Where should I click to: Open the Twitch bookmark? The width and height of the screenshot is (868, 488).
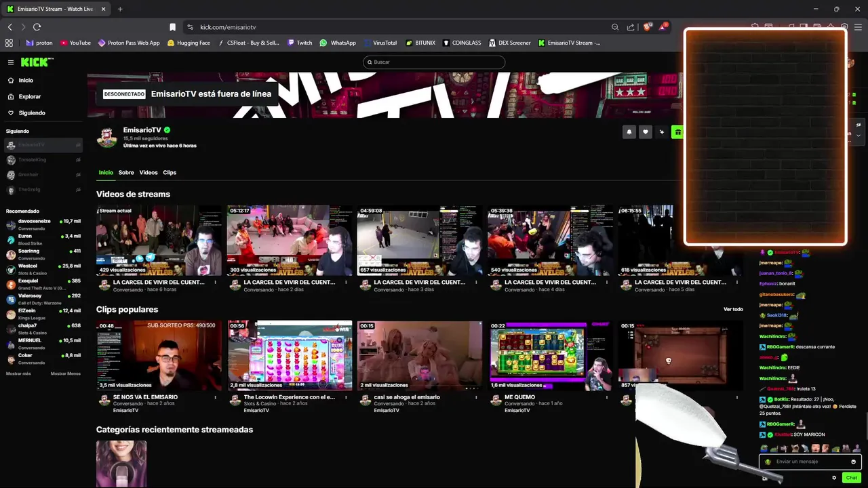click(x=300, y=43)
